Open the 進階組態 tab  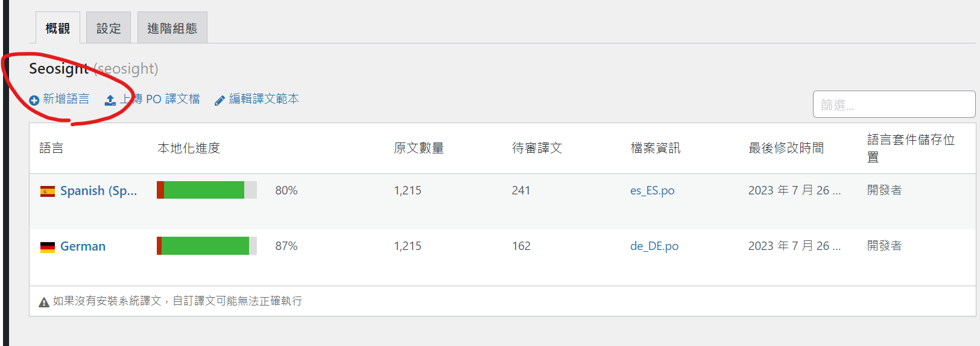point(172,28)
